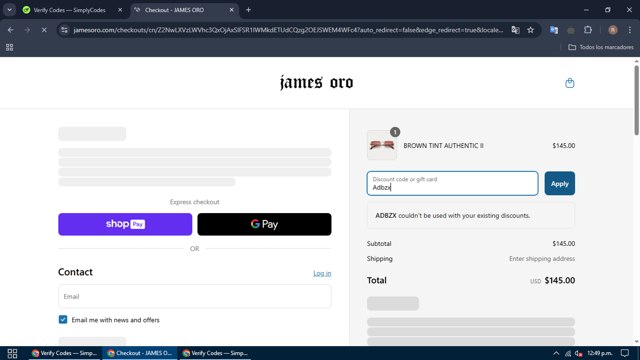Uncheck Email me with news and offers
The image size is (640, 360).
tap(63, 320)
